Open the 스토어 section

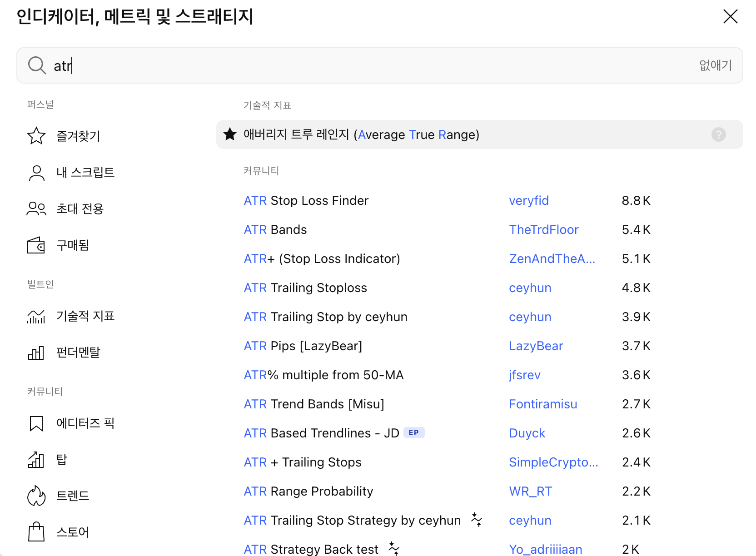click(x=74, y=532)
